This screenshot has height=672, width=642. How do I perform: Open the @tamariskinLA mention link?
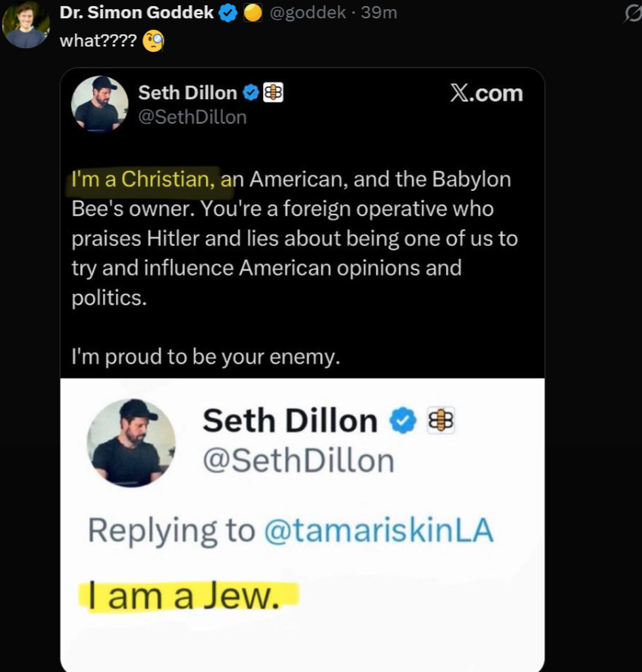378,530
